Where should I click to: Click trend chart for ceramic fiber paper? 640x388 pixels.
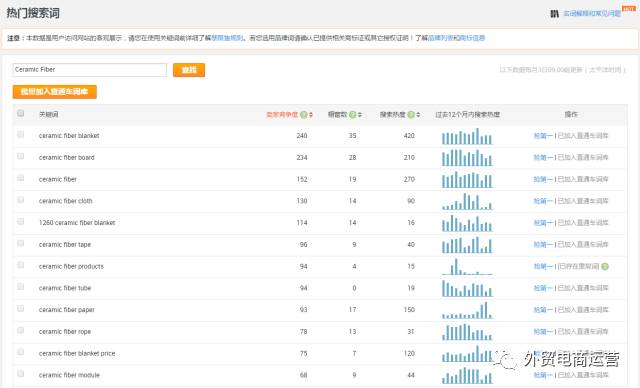(x=467, y=310)
